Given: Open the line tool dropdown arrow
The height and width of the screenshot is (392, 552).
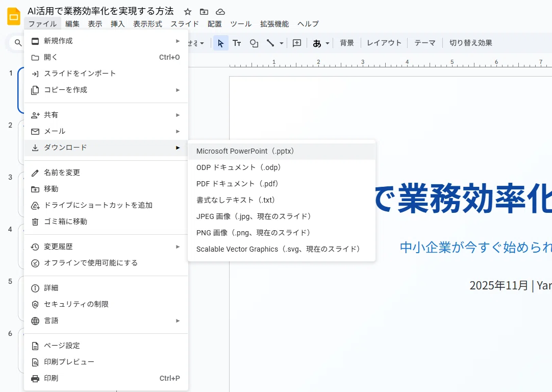Looking at the screenshot, I should (281, 43).
